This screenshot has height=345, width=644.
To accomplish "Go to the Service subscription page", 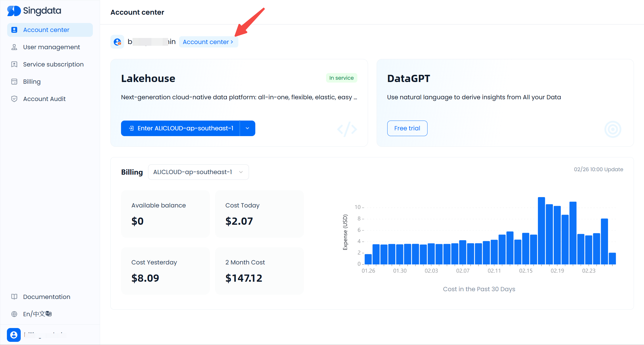I will coord(53,64).
